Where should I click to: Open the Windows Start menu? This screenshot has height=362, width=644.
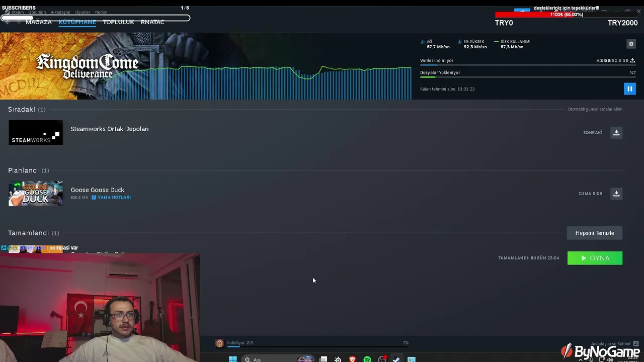tap(232, 359)
